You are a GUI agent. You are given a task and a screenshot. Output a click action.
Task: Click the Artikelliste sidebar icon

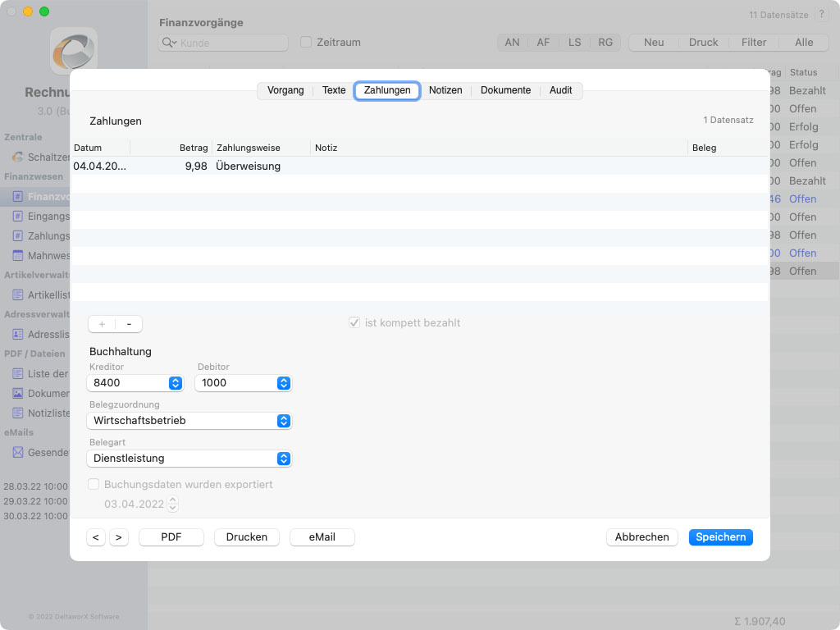(18, 294)
